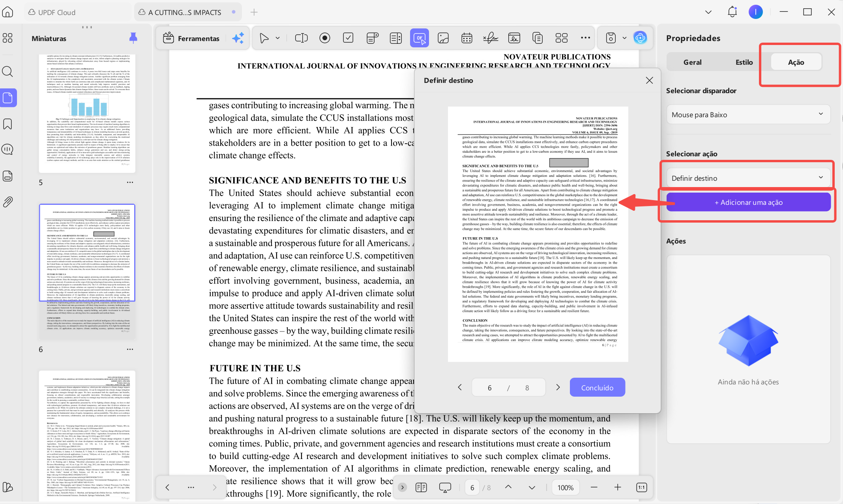Open the tab list chevron in title bar

click(708, 12)
